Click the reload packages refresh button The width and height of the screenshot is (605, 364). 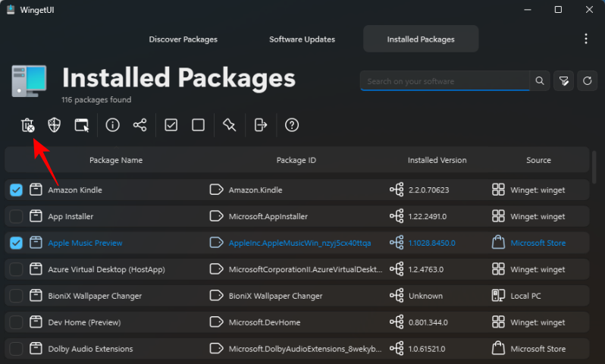pos(586,80)
